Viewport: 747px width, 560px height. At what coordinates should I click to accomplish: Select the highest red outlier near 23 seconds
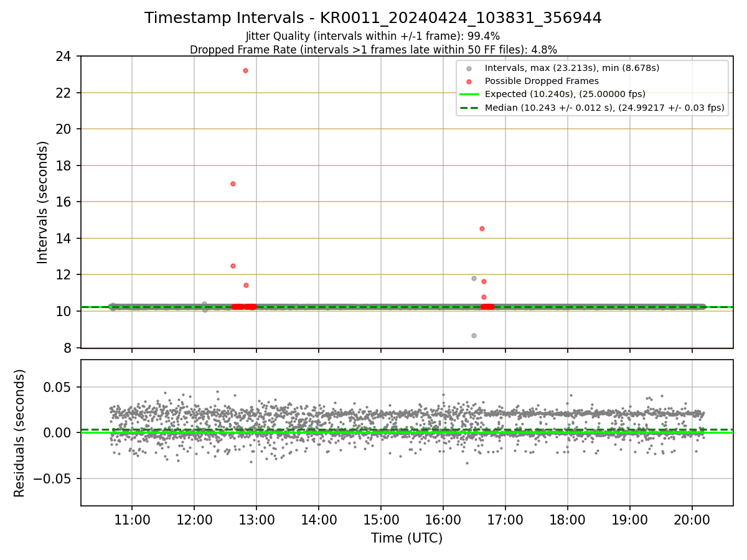245,70
